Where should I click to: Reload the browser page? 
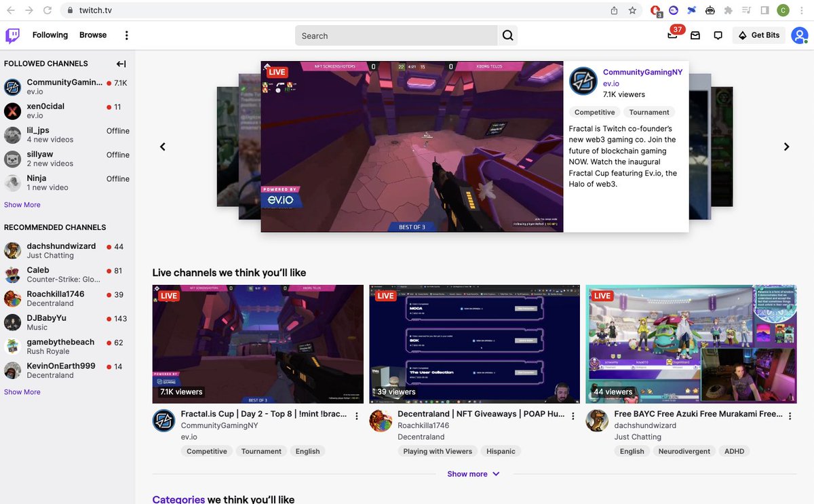(x=47, y=10)
